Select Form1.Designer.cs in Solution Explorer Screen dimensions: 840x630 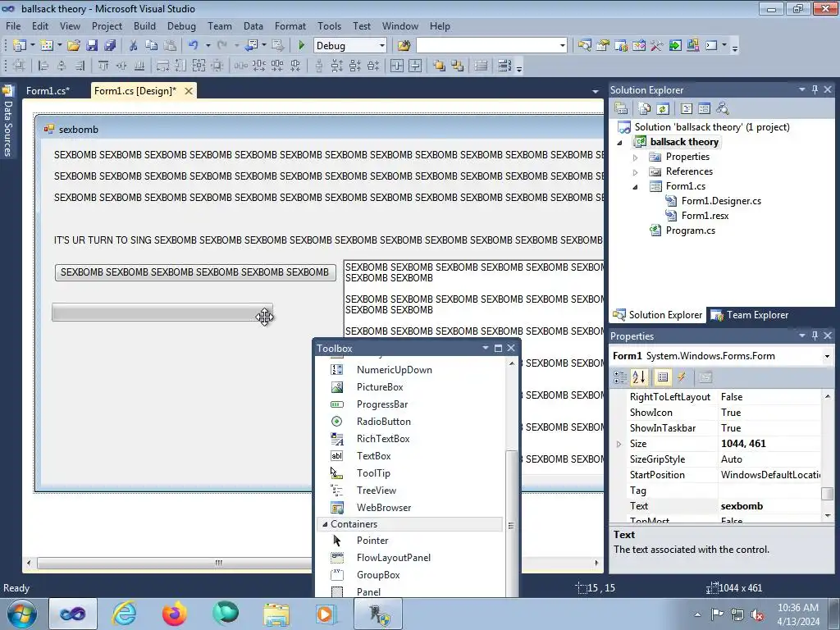[721, 201]
